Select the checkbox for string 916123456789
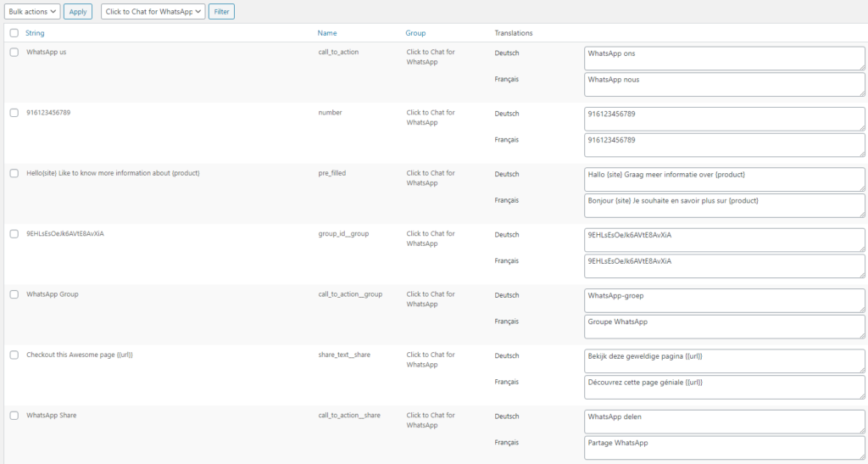Image resolution: width=868 pixels, height=464 pixels. [14, 113]
